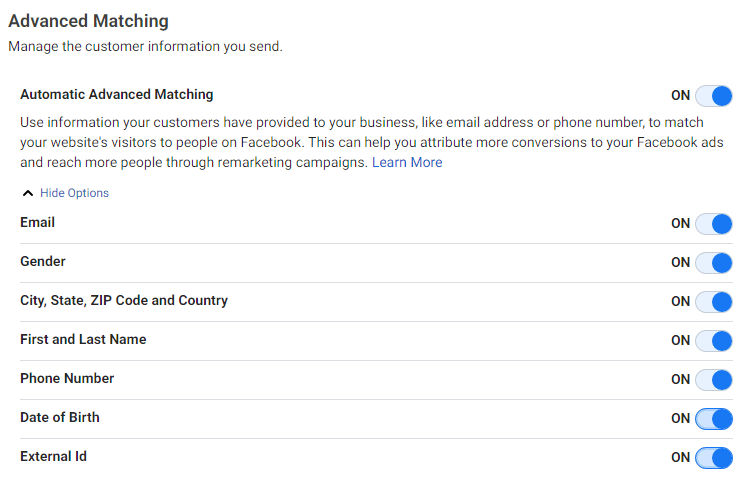
Task: Click the First and Last Name label
Action: [83, 339]
